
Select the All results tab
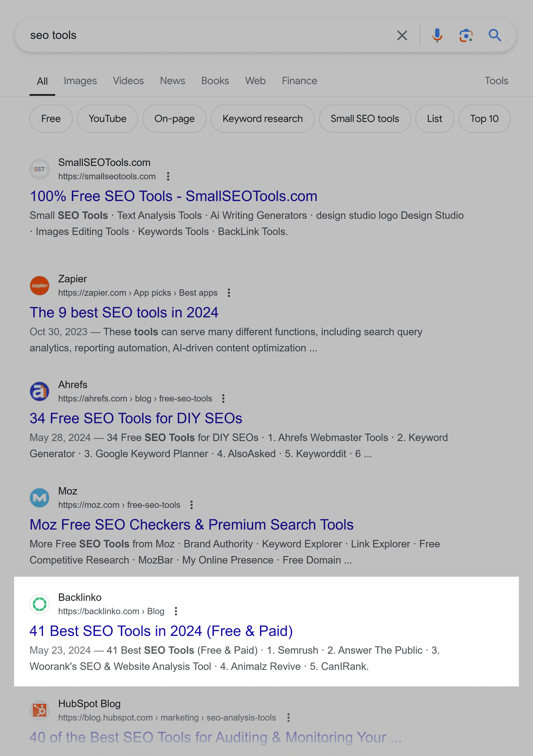click(42, 81)
